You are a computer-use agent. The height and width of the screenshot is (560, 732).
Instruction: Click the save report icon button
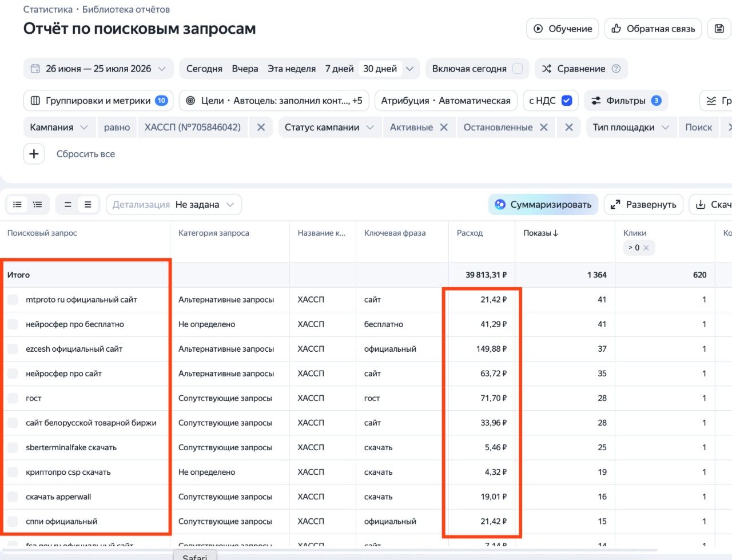[719, 29]
